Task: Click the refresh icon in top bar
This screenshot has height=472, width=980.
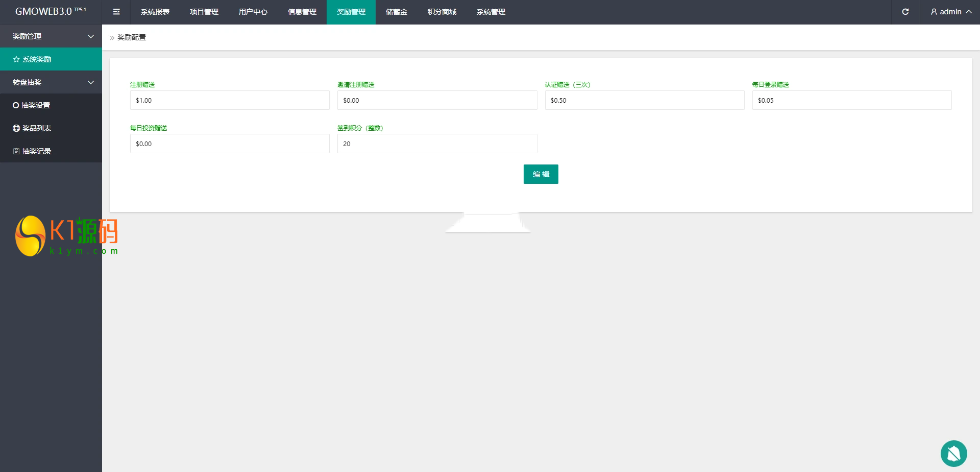Action: point(905,12)
